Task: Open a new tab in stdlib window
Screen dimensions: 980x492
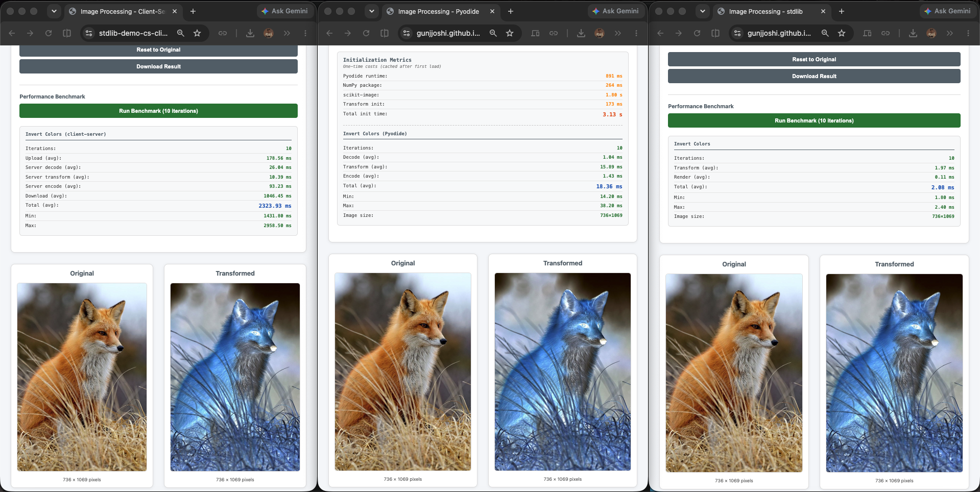Action: pyautogui.click(x=842, y=11)
